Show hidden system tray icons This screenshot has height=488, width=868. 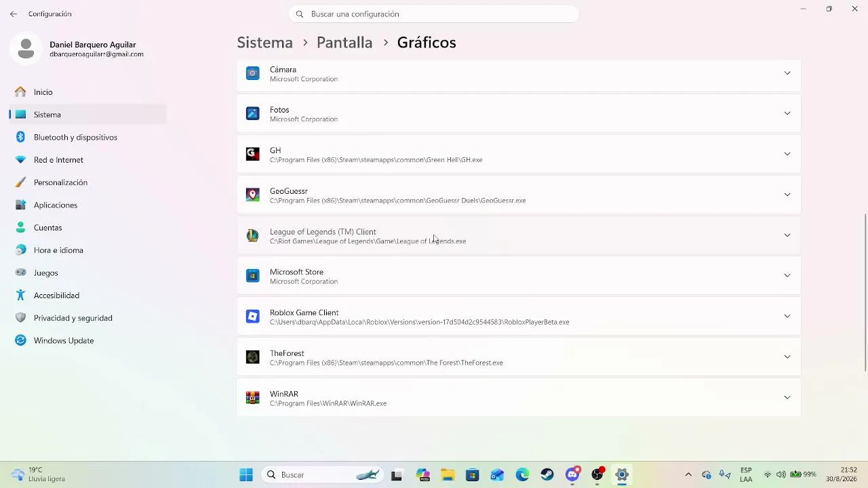[x=688, y=474]
